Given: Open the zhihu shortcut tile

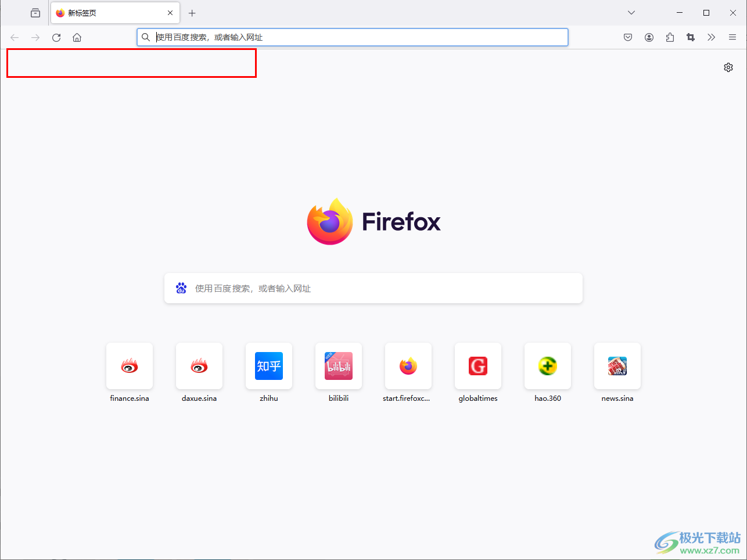Looking at the screenshot, I should tap(269, 366).
